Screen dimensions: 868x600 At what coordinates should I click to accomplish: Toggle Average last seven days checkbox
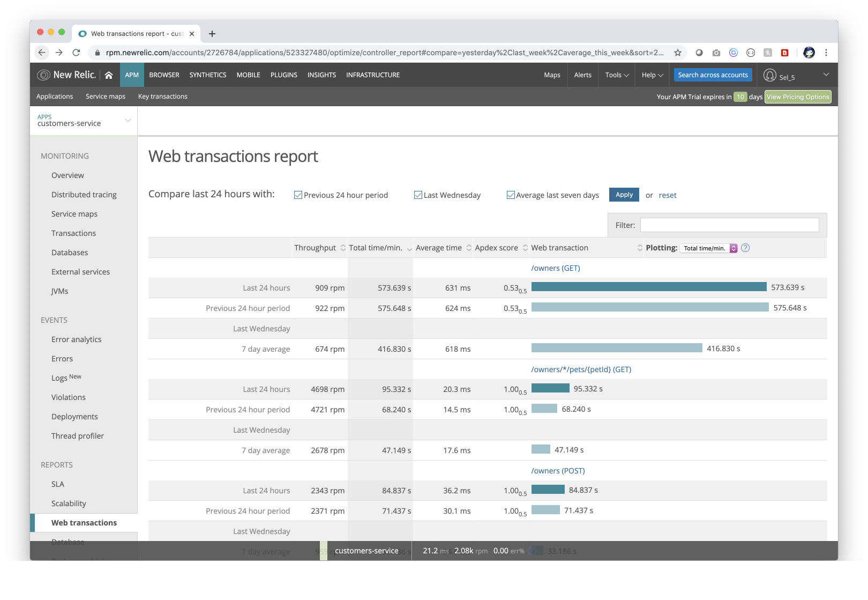(x=511, y=195)
